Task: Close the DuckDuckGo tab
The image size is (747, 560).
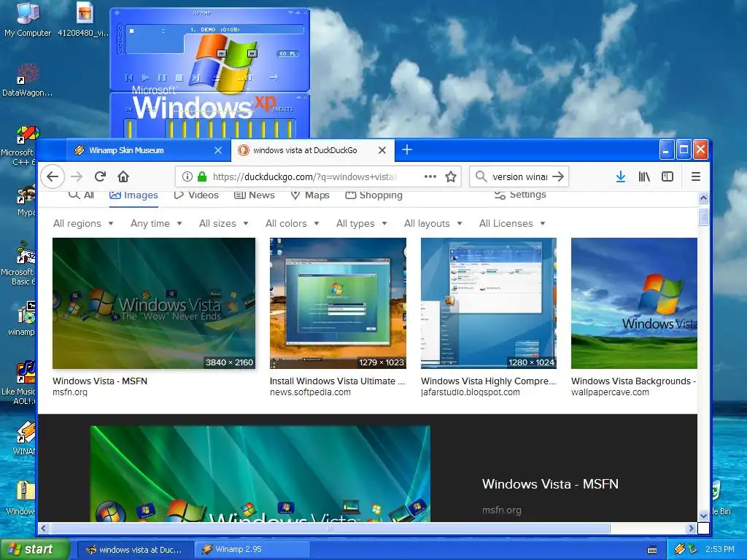Action: tap(382, 150)
